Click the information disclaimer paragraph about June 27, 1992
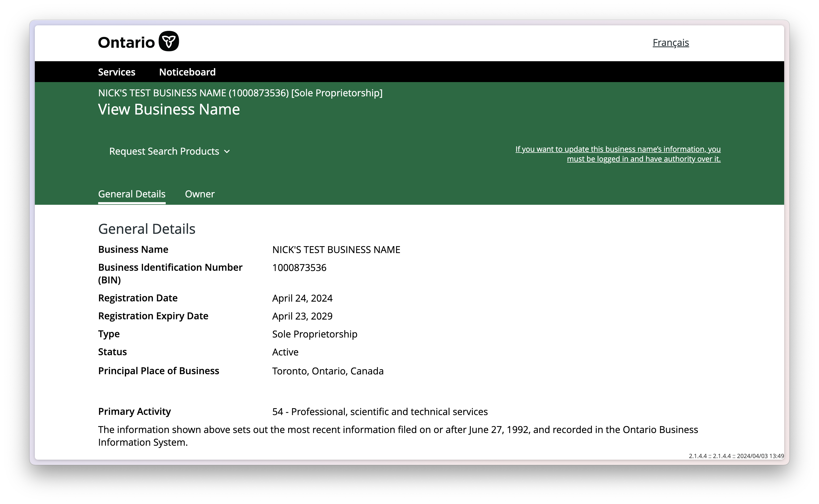819x504 pixels. point(398,436)
